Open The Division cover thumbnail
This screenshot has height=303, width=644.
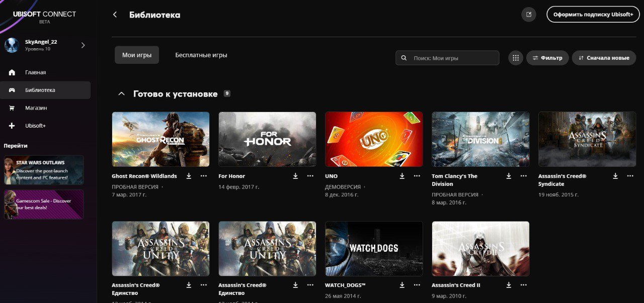(480, 139)
